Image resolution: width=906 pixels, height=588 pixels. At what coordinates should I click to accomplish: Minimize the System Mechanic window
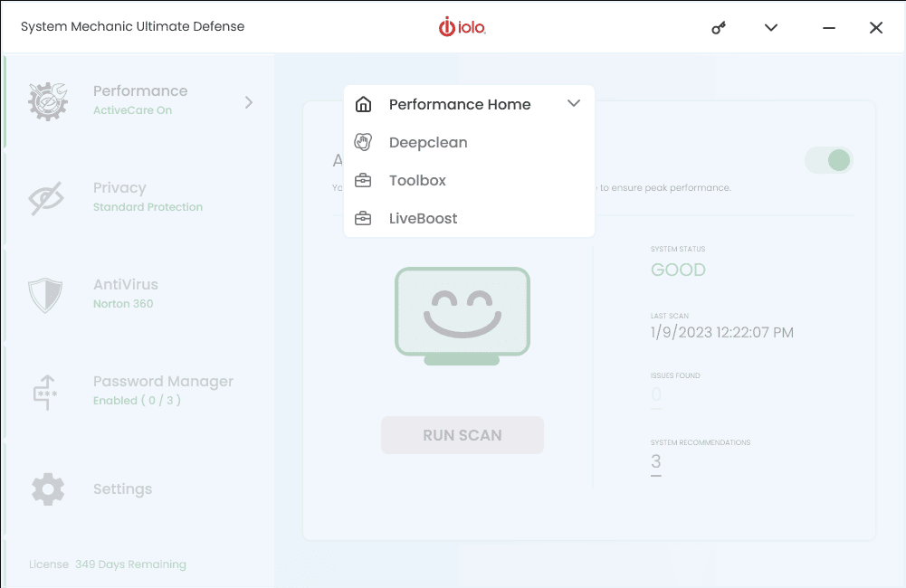(829, 28)
